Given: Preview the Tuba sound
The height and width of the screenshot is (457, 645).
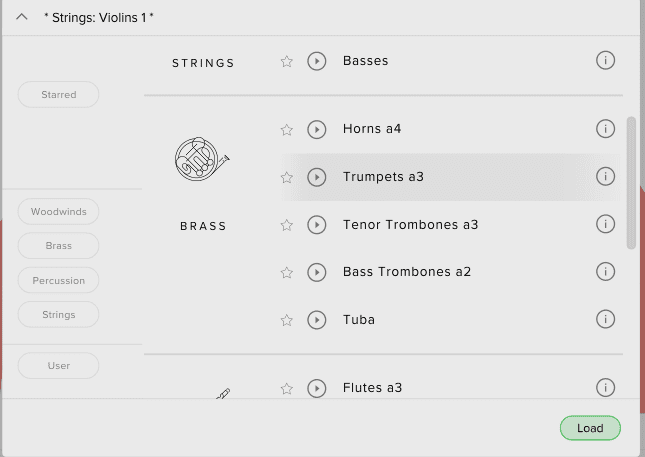Looking at the screenshot, I should (x=317, y=320).
